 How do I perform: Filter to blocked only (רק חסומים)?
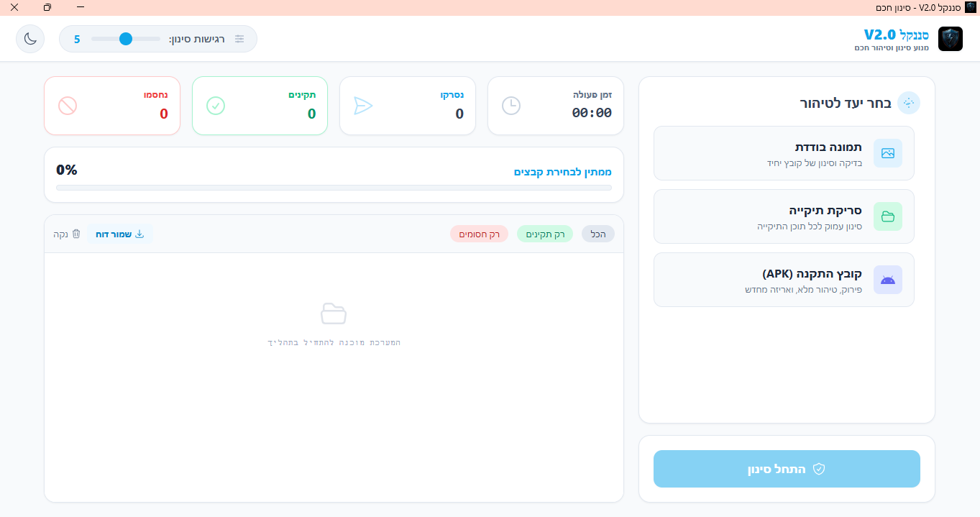tap(479, 234)
